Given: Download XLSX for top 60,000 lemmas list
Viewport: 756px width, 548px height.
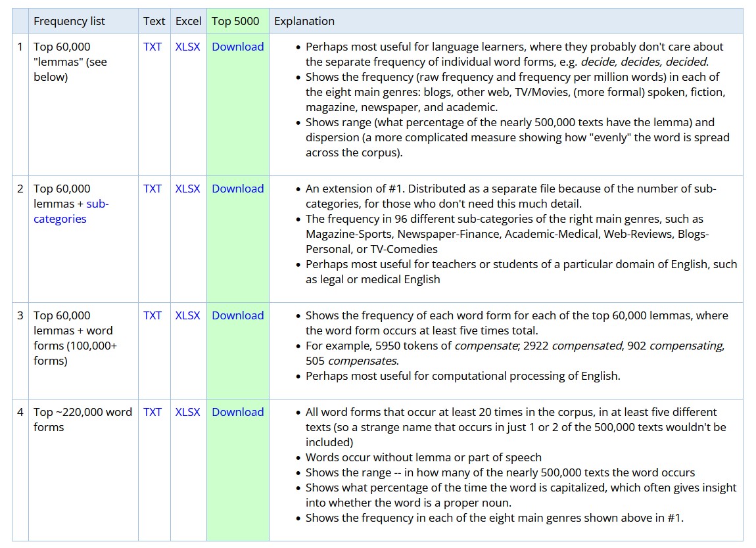Looking at the screenshot, I should (187, 47).
